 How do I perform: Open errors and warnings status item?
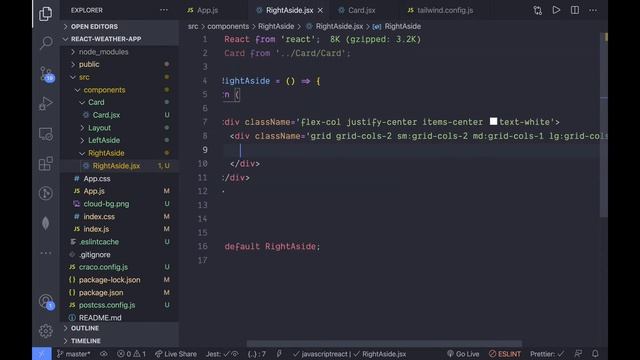pos(131,354)
